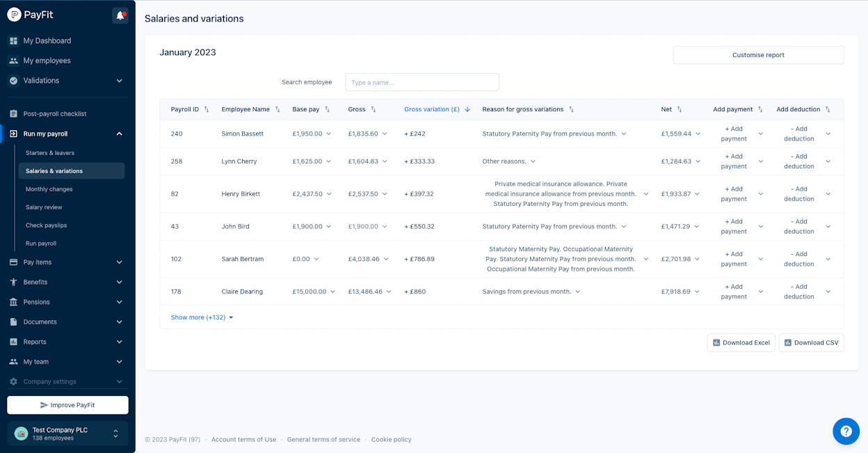Sort by Employee Name column arrows
868x453 pixels.
pos(278,109)
